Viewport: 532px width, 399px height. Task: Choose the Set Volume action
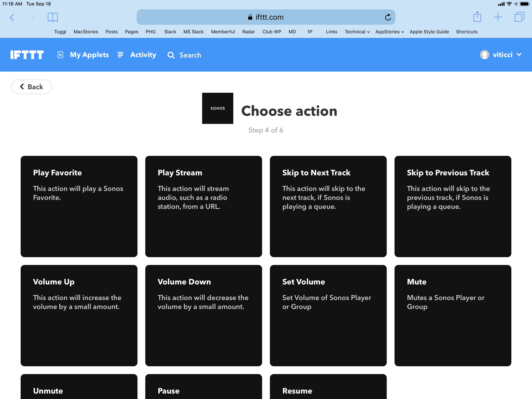[328, 315]
